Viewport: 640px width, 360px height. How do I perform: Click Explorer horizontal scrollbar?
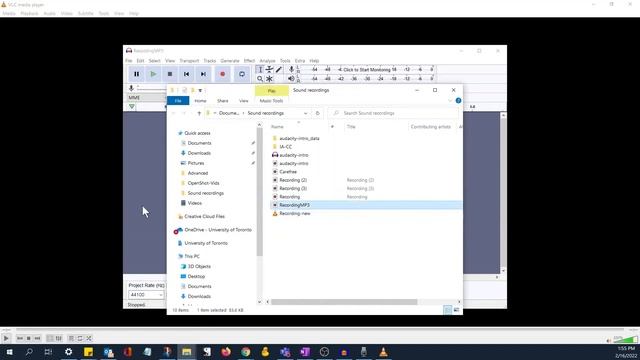click(344, 302)
